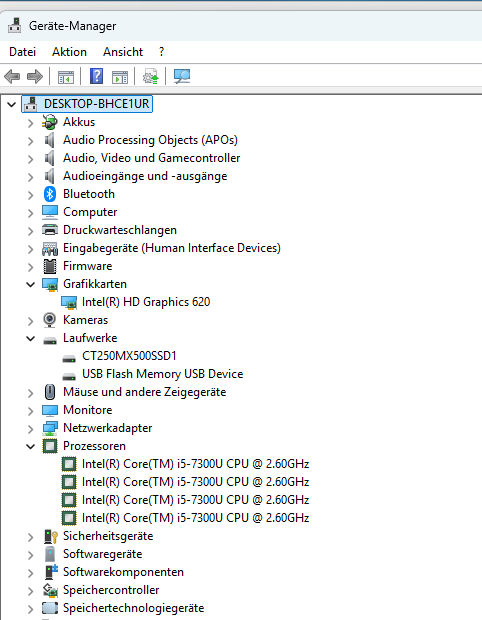
Task: Open the Datei menu
Action: tap(23, 52)
